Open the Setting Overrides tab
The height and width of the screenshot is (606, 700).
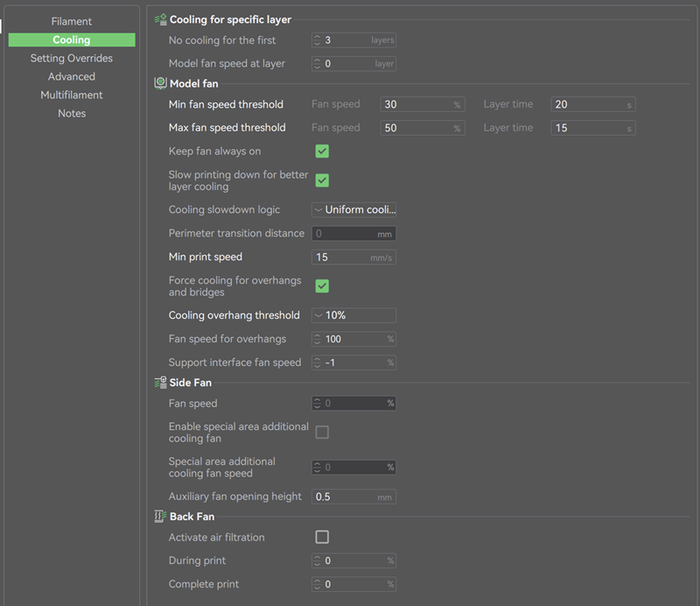[x=72, y=59]
